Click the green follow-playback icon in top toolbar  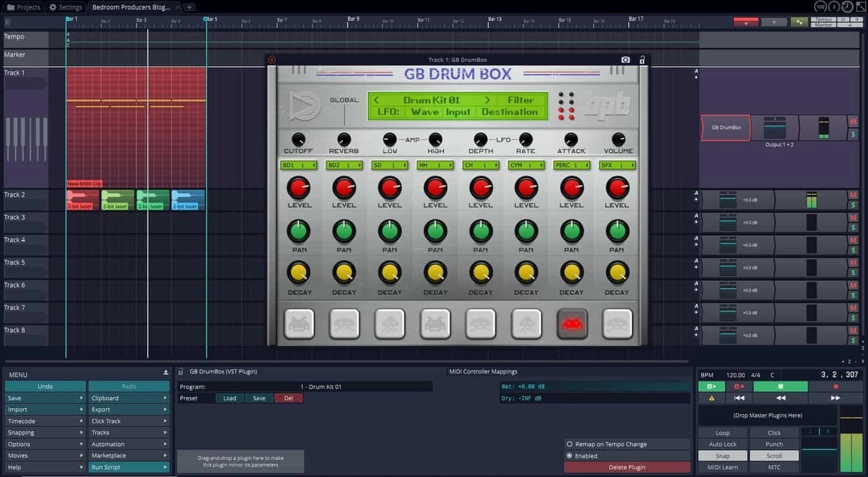[799, 21]
